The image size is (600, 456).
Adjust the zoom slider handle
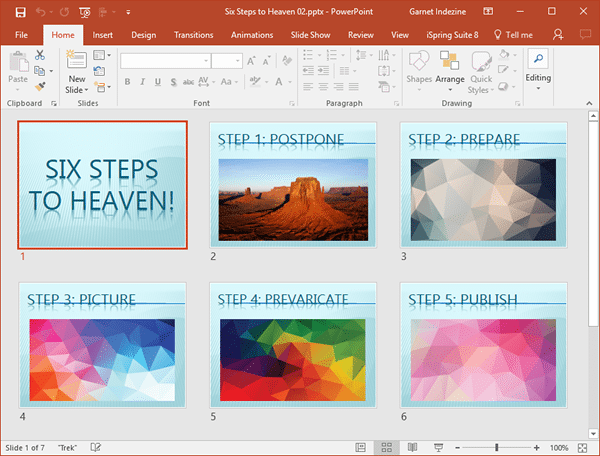496,446
